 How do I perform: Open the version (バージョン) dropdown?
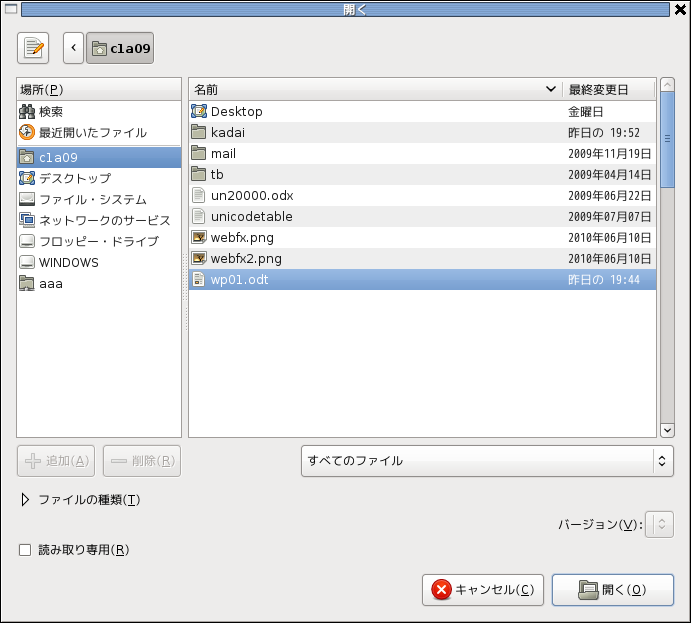pos(659,525)
